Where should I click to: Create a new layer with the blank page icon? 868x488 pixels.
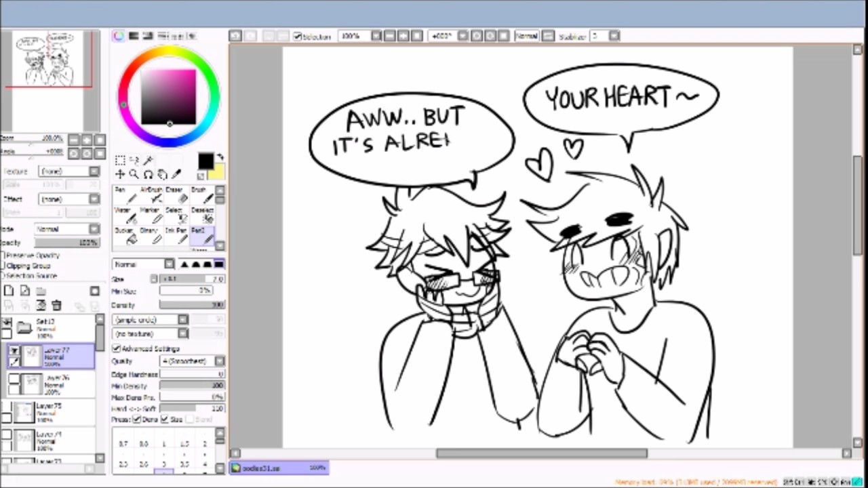9,291
